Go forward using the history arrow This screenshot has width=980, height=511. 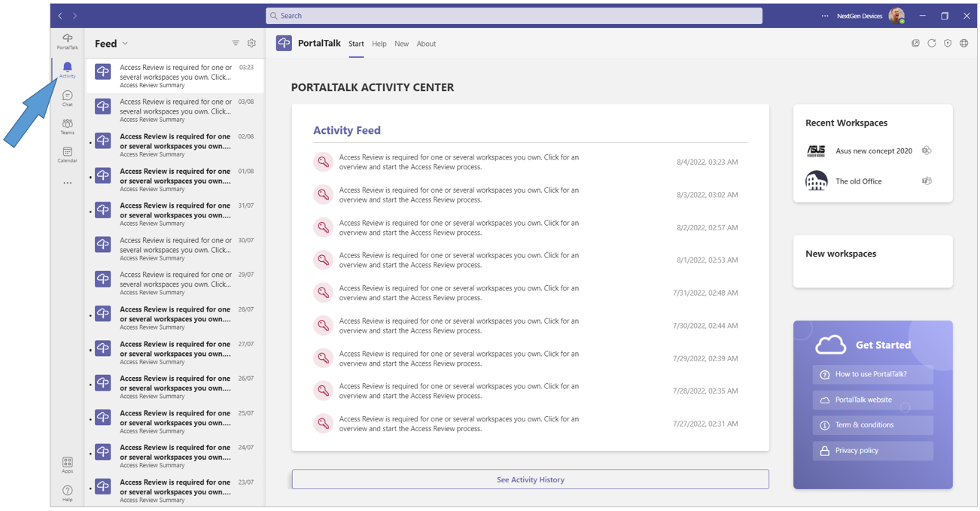coord(75,16)
